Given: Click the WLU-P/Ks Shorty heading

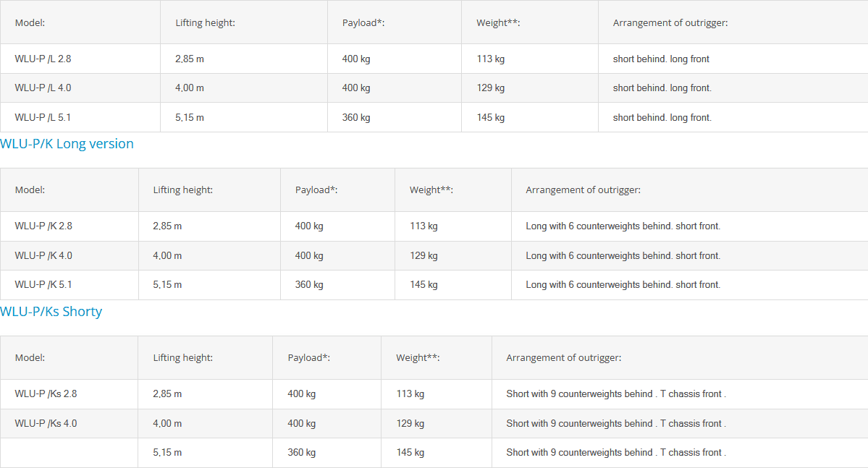Looking at the screenshot, I should [51, 312].
